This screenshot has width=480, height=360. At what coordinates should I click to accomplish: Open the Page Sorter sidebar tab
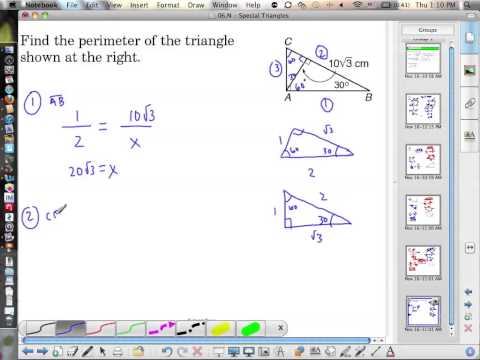pos(470,38)
